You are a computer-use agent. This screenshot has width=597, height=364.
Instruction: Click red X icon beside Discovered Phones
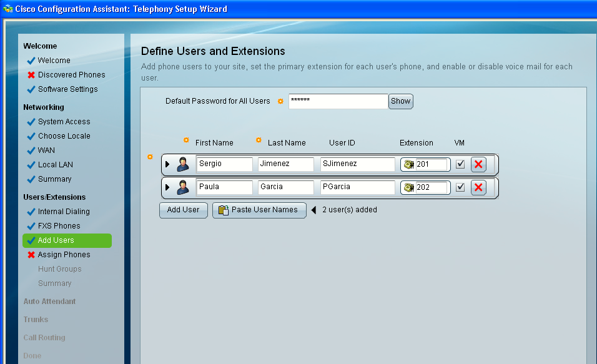[31, 75]
